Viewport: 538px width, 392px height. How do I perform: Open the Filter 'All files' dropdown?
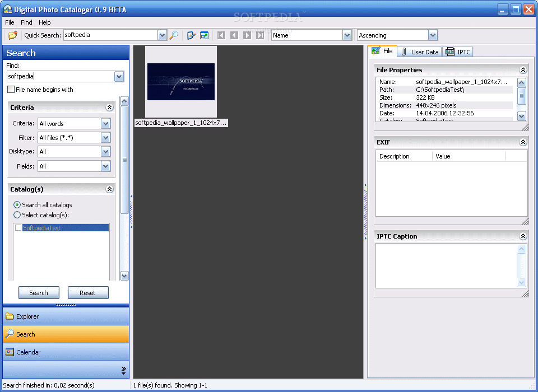(x=105, y=138)
